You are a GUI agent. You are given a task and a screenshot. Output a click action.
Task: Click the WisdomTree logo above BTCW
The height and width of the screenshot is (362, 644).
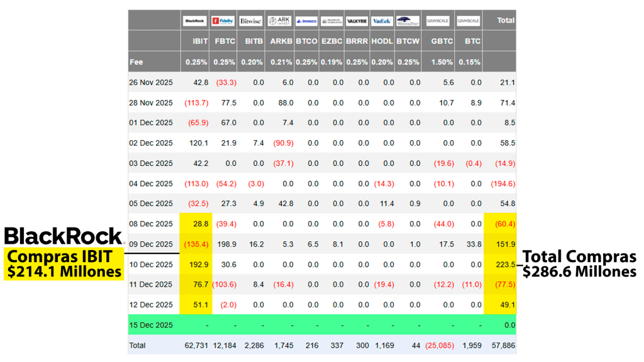(x=408, y=21)
